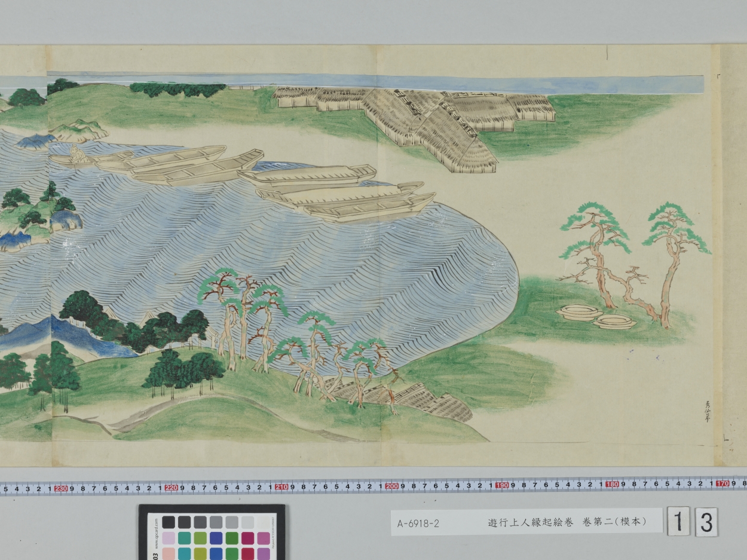The width and height of the screenshot is (747, 560).
Task: Click the red "170" mark on the ruler
Action: pos(722,483)
